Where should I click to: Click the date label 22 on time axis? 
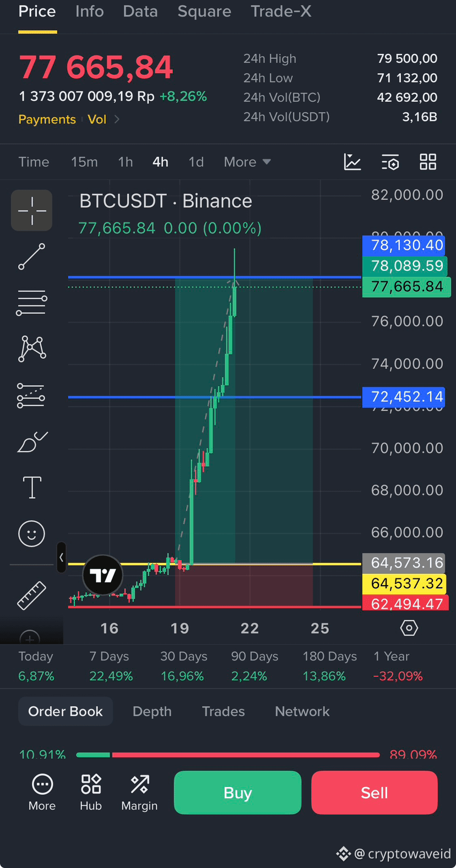(249, 628)
